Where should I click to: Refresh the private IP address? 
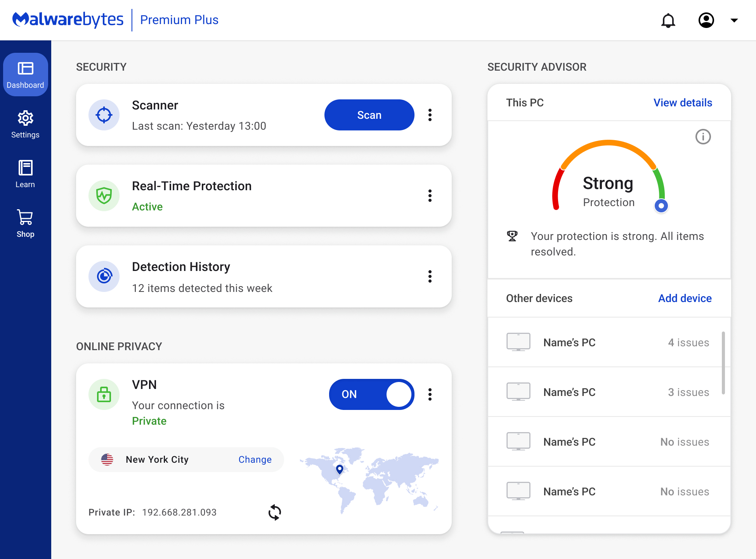(x=275, y=512)
